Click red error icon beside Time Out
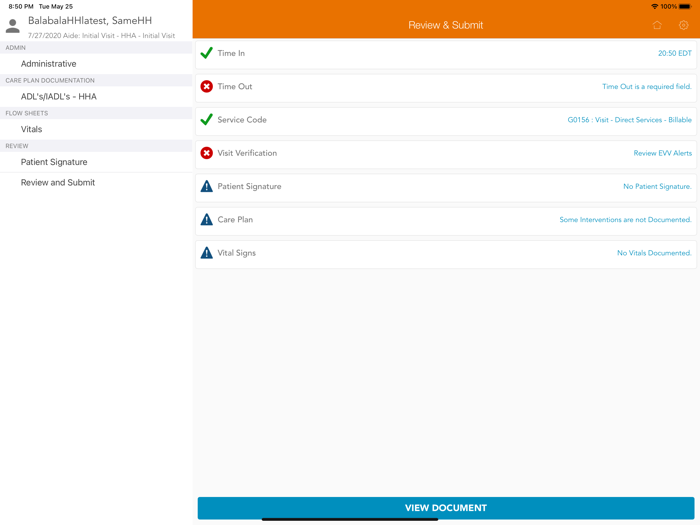 pos(206,86)
